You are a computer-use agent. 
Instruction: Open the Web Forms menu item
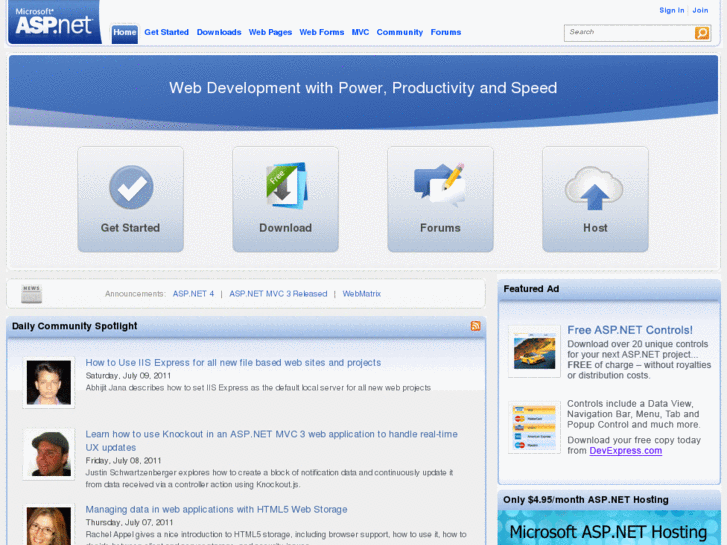coord(322,32)
